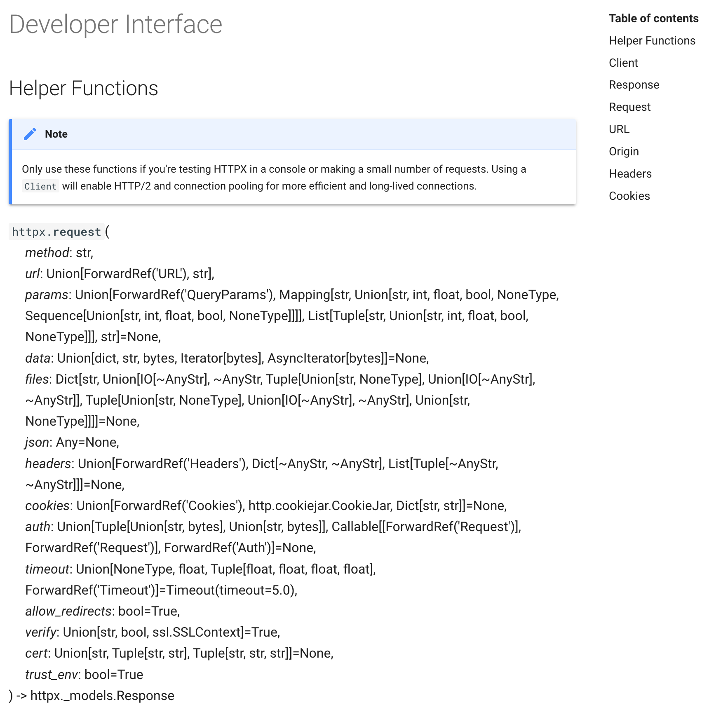
Task: Click the 'json' parameter name
Action: click(37, 442)
